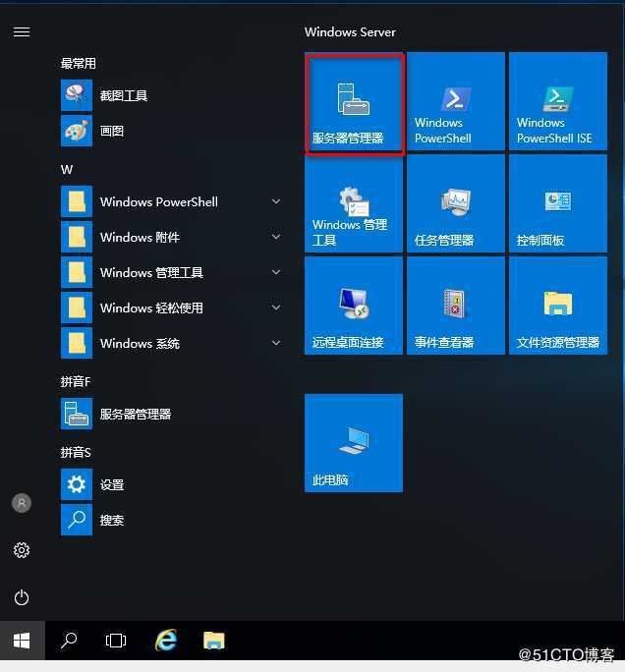Open the 此电脑 tile
This screenshot has width=625, height=672.
point(354,443)
